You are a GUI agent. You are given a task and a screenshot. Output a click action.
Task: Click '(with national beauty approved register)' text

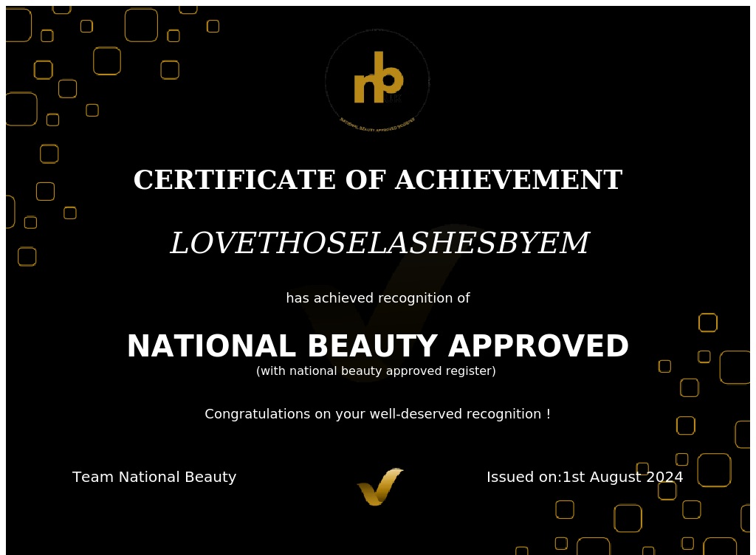[376, 371]
